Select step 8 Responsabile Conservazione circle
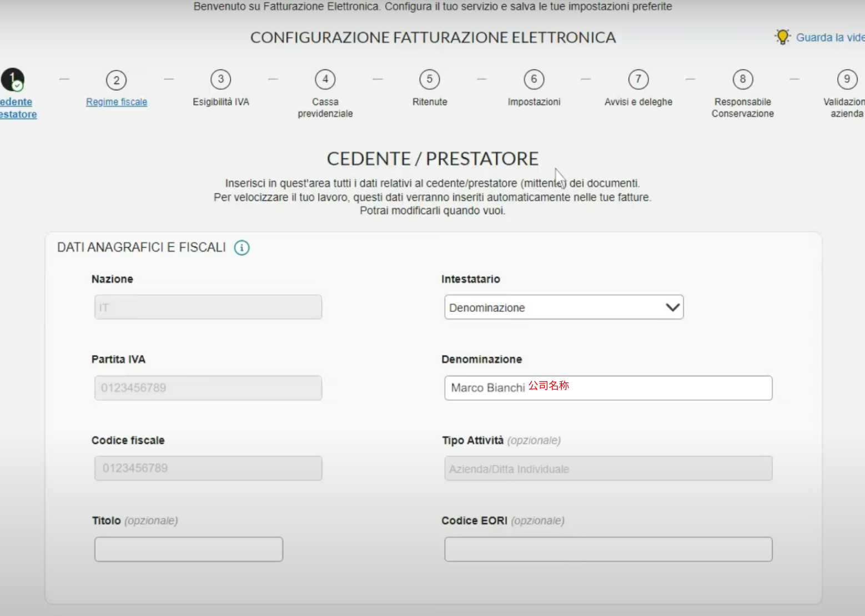The height and width of the screenshot is (616, 865). pos(742,79)
